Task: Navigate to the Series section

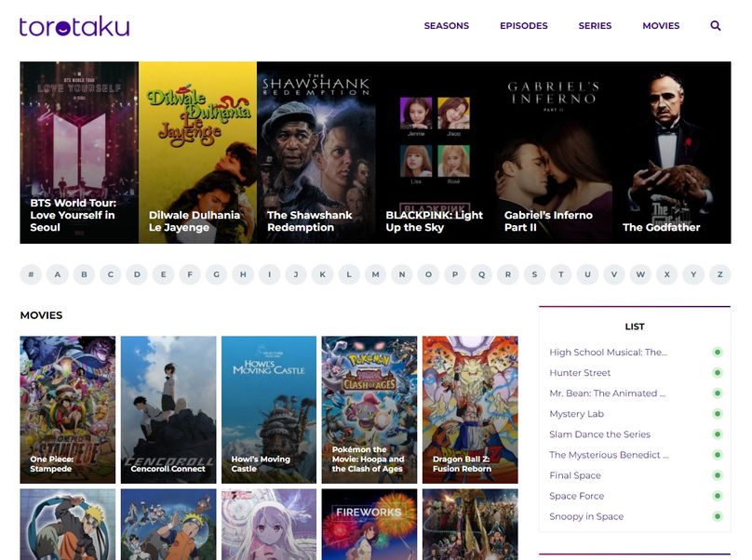Action: coord(595,26)
